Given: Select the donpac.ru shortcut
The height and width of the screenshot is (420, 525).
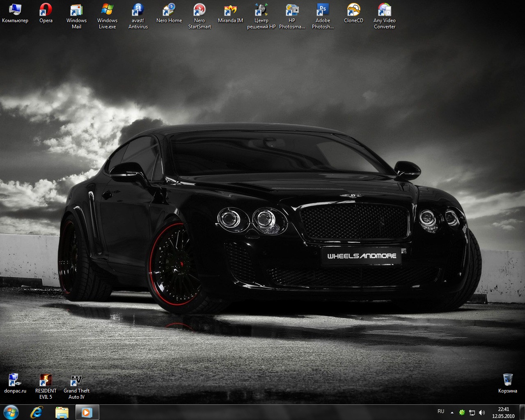Looking at the screenshot, I should click(15, 384).
